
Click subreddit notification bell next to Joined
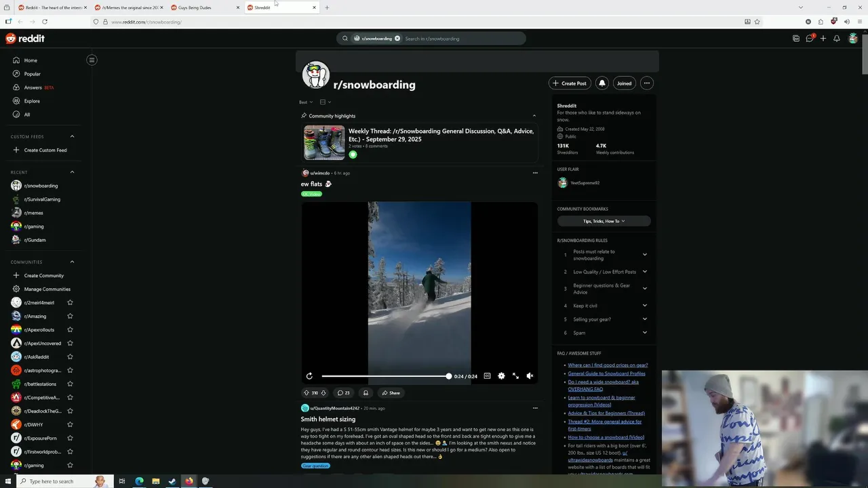(601, 83)
